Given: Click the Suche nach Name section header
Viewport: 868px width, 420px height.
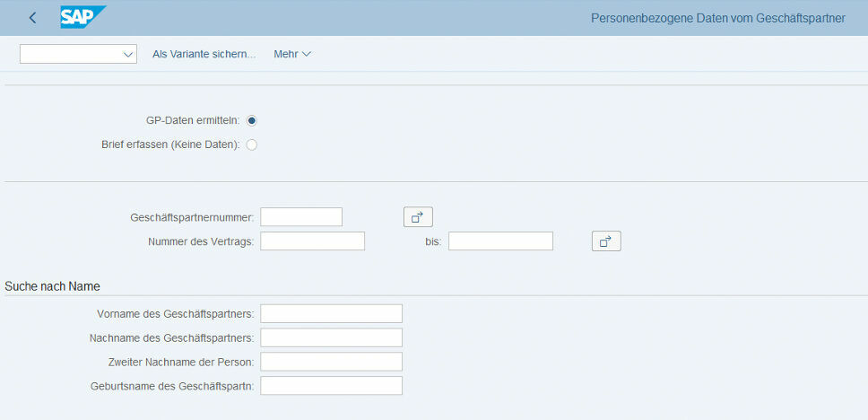Looking at the screenshot, I should pyautogui.click(x=53, y=286).
